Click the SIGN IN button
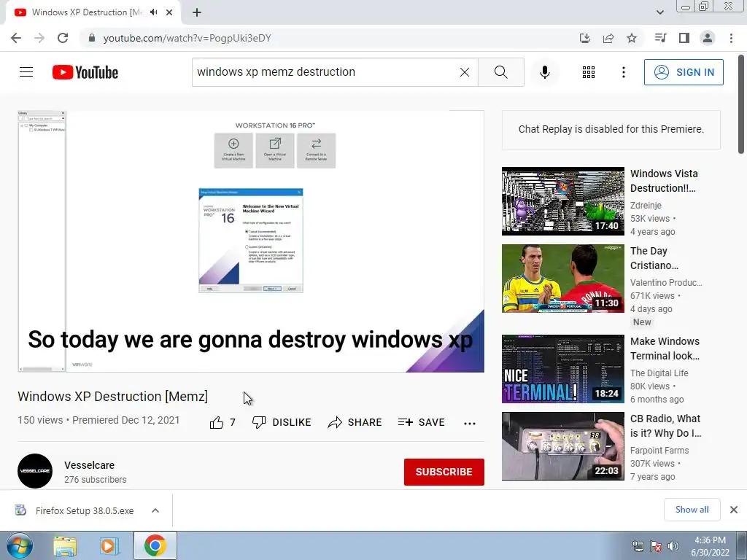This screenshot has height=560, width=747. pos(683,72)
